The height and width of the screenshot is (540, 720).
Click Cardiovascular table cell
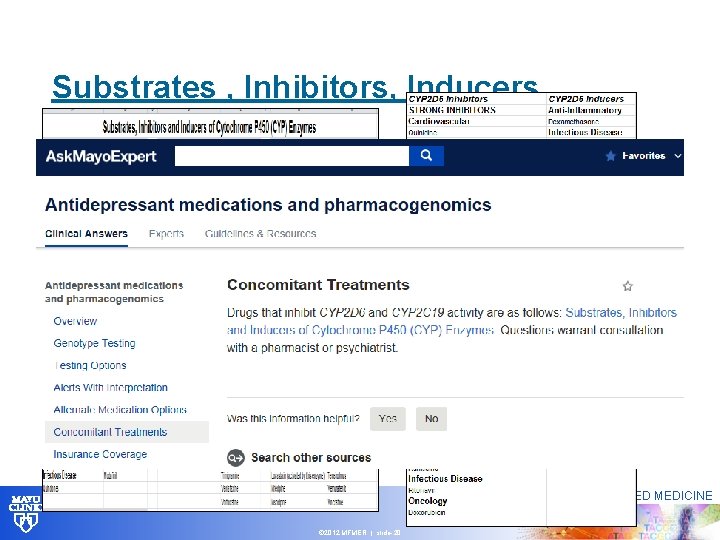[439, 121]
